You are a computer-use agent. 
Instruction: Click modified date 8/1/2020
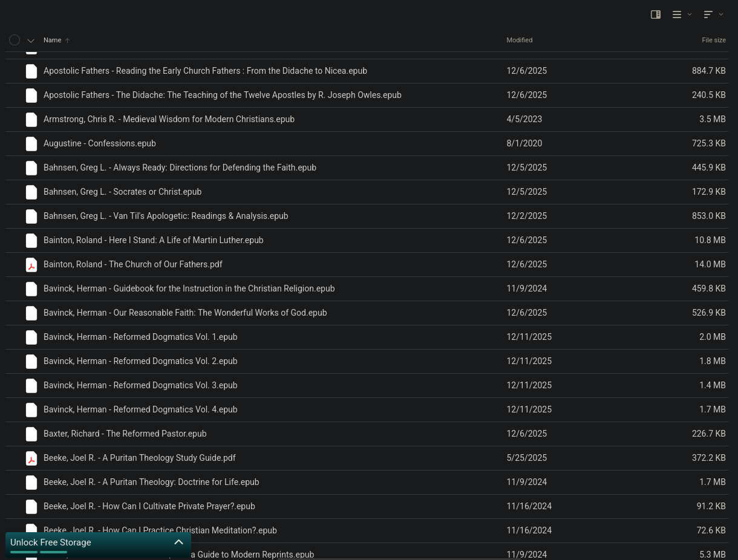tap(524, 143)
